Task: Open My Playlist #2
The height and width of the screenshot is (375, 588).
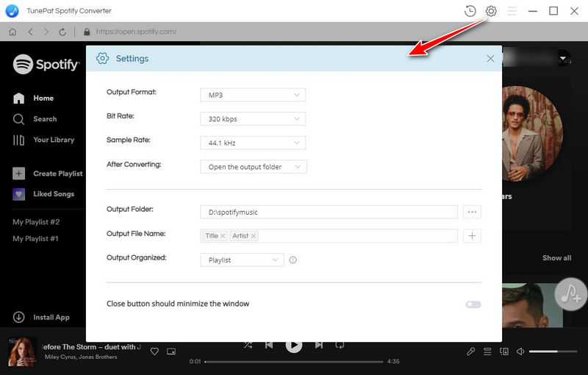Action: tap(36, 222)
